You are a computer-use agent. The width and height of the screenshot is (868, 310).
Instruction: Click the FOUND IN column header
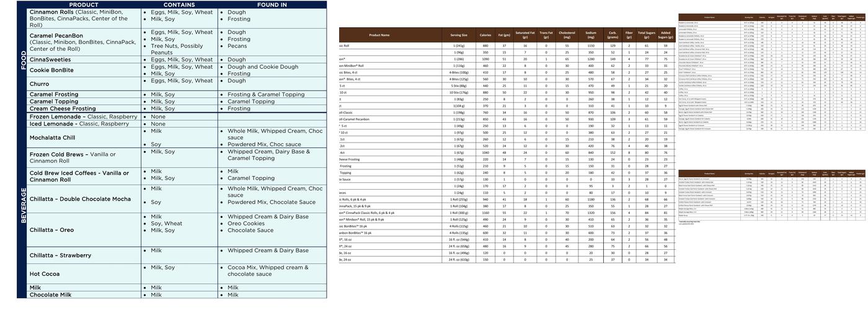click(x=272, y=4)
